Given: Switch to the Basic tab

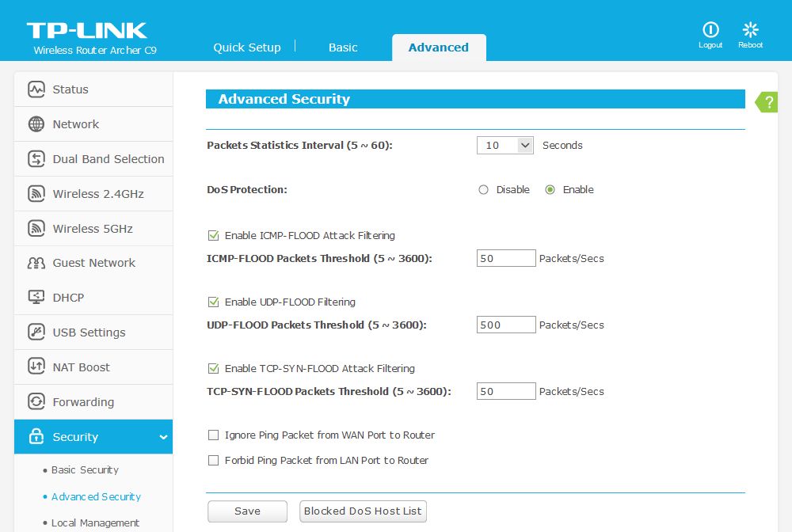Looking at the screenshot, I should pyautogui.click(x=343, y=47).
